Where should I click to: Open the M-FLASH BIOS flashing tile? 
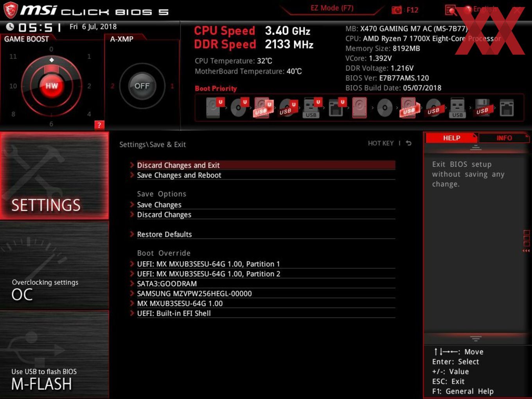coord(54,354)
